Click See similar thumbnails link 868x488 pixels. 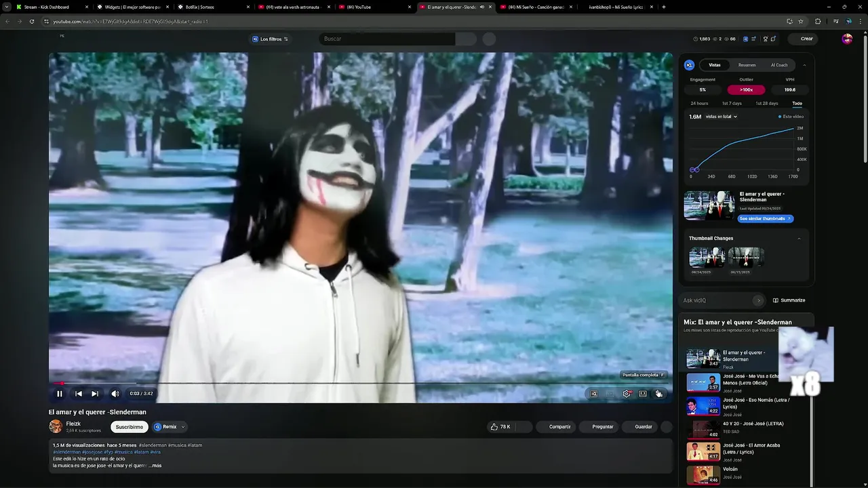(765, 218)
